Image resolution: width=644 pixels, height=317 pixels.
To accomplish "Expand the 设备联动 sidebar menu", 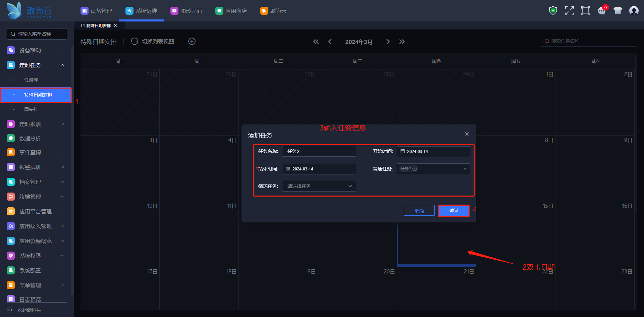I will point(36,50).
